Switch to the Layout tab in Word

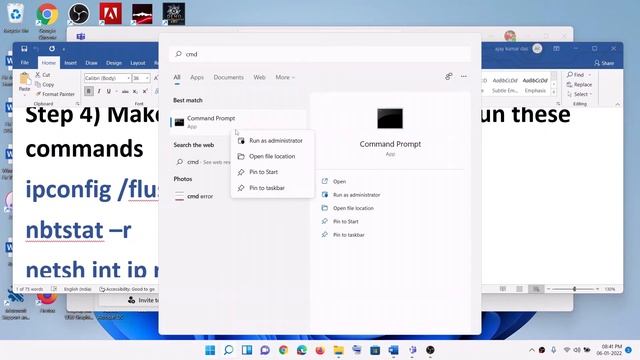[x=138, y=63]
